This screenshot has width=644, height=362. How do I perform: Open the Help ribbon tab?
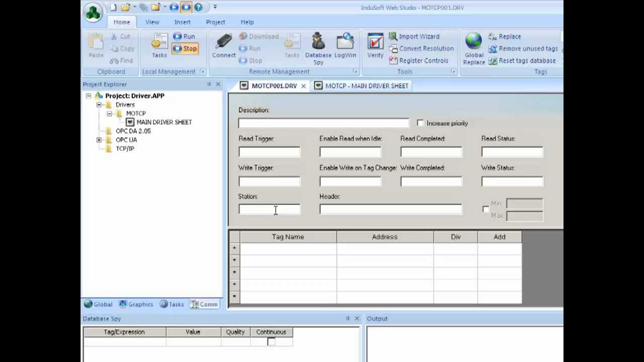point(247,22)
